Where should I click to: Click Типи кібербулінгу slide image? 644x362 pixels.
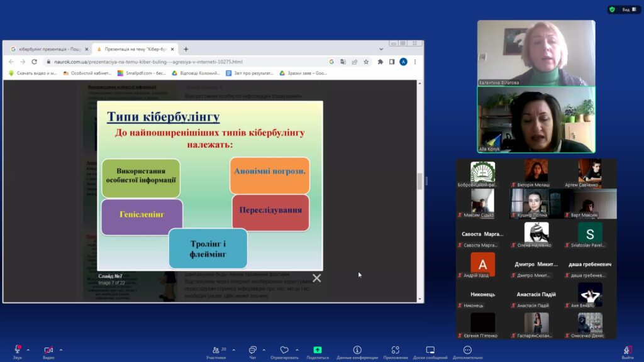210,185
